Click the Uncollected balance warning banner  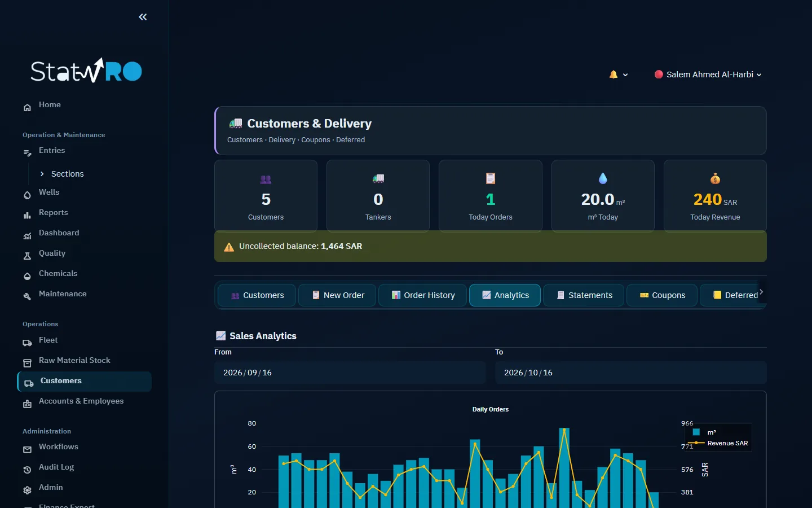[491, 247]
